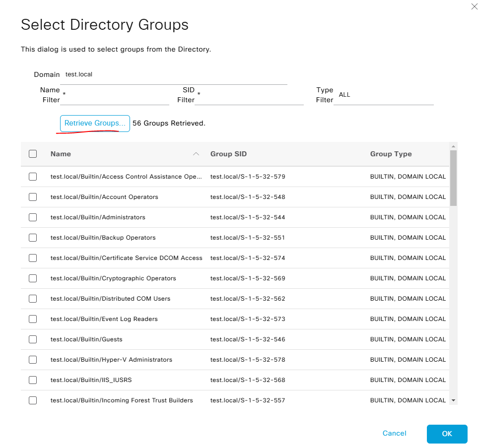Sort by the Group SID column header
The image size is (478, 448).
228,154
